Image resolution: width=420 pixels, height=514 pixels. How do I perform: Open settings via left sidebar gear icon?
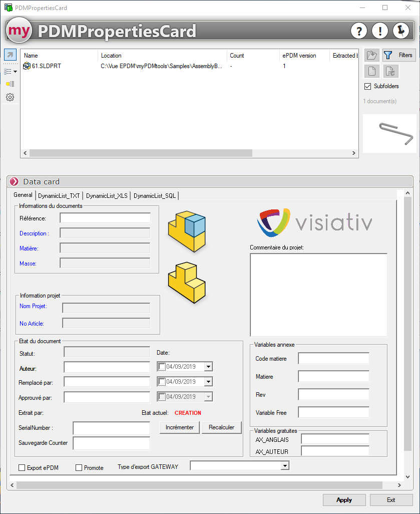(x=10, y=97)
